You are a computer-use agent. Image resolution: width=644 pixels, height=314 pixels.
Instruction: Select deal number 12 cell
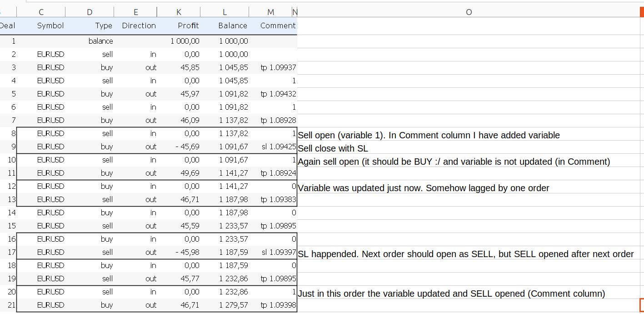[12, 186]
